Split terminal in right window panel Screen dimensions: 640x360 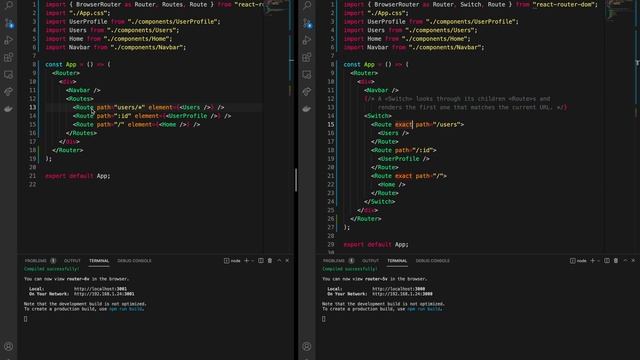point(607,260)
